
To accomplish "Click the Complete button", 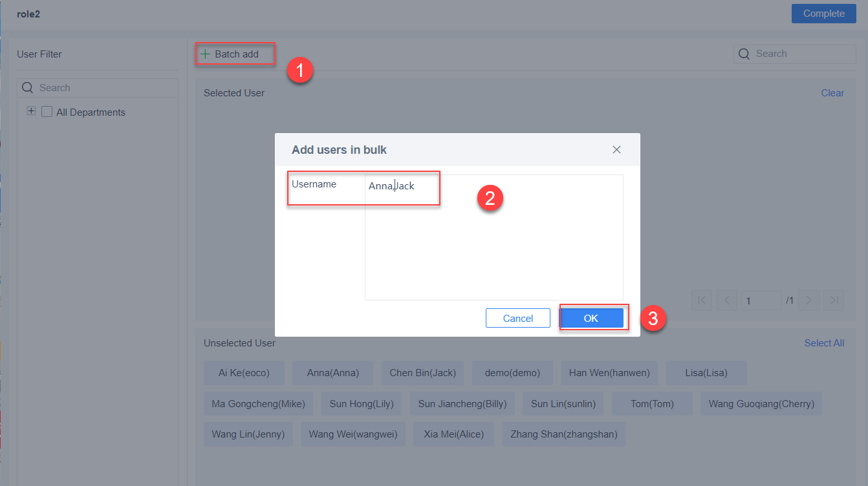I will [823, 13].
